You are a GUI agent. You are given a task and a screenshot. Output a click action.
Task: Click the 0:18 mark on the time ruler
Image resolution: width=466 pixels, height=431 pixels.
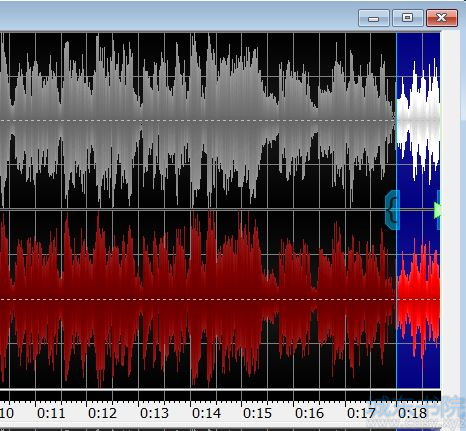tap(413, 413)
